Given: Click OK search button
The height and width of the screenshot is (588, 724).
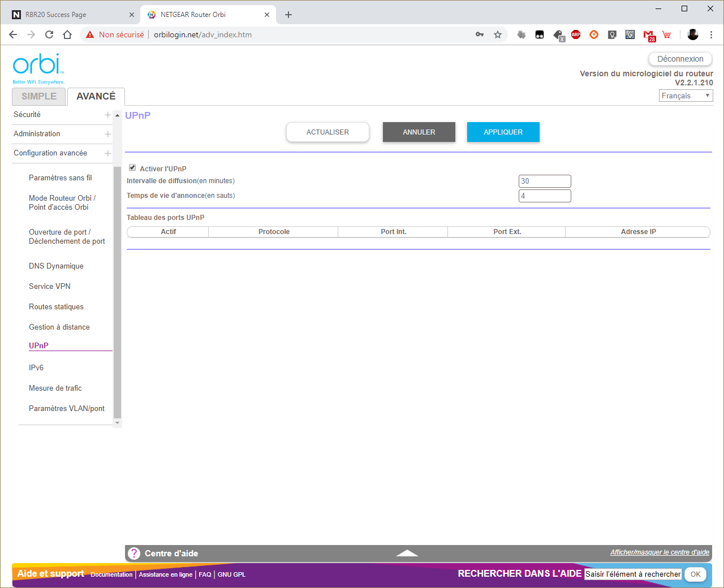Looking at the screenshot, I should [x=696, y=574].
